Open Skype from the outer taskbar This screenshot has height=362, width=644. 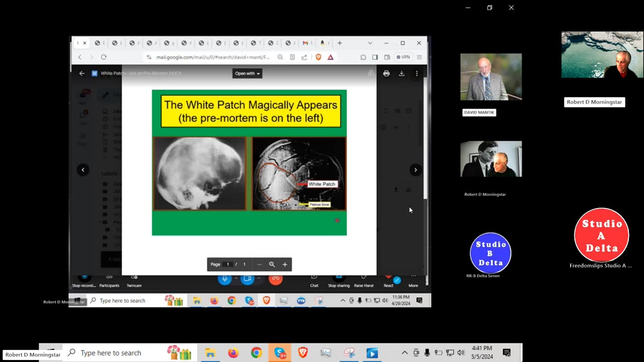tap(280, 353)
